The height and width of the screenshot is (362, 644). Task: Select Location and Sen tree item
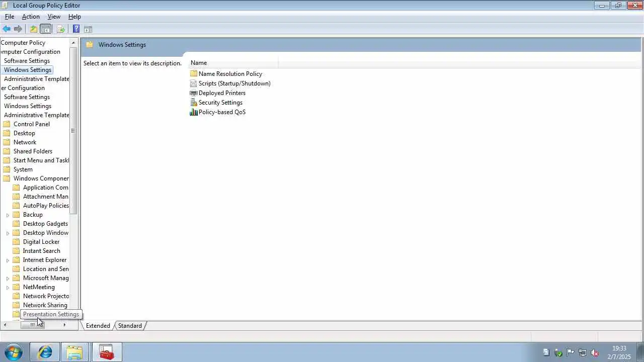click(x=46, y=269)
